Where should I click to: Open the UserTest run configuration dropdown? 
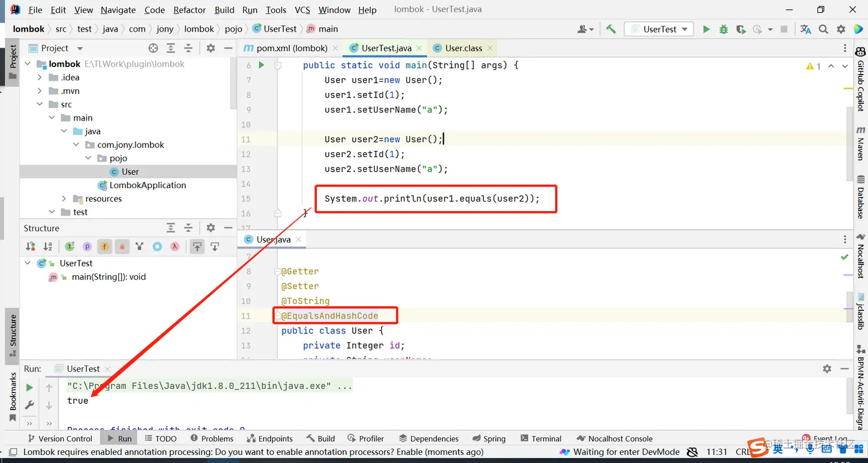point(659,29)
